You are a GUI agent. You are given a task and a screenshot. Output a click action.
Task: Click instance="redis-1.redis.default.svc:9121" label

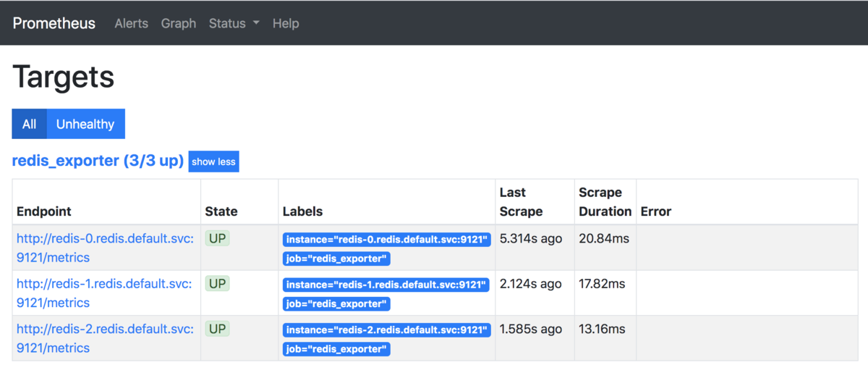(x=387, y=285)
